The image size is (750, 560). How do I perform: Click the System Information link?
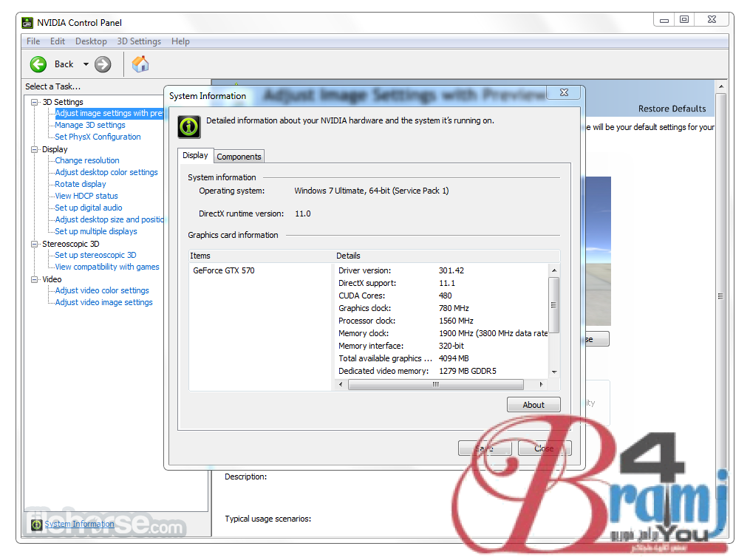click(79, 524)
